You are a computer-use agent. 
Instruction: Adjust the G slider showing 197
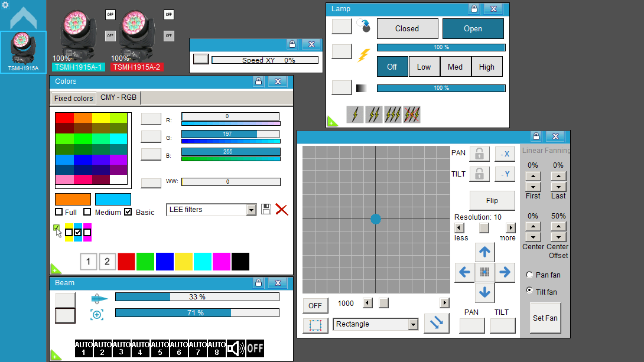(x=230, y=134)
